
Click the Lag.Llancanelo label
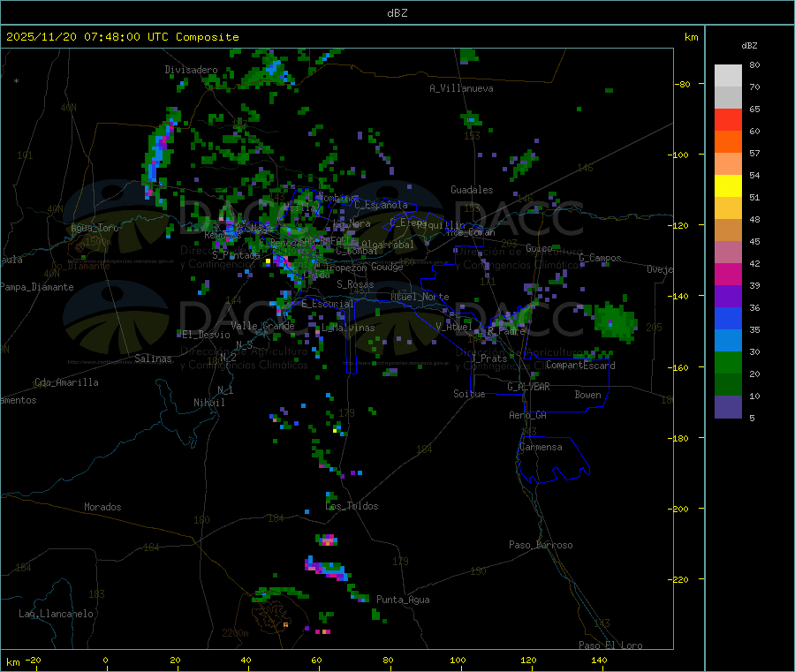click(57, 614)
